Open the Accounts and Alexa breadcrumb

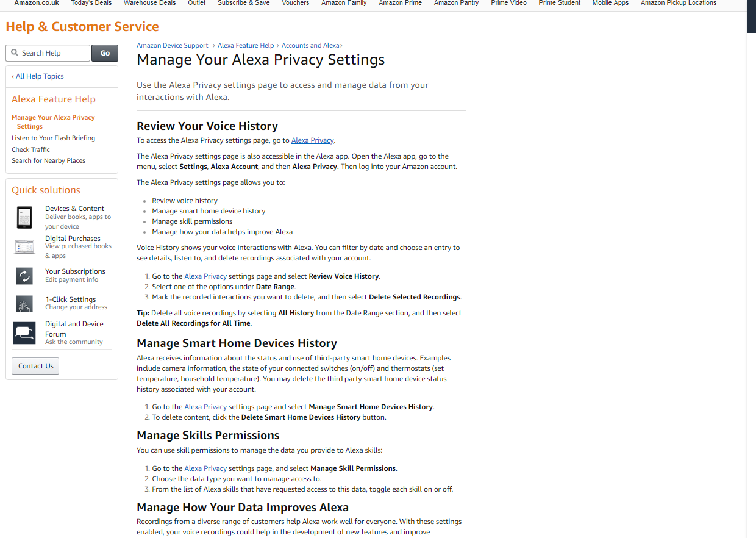[310, 45]
